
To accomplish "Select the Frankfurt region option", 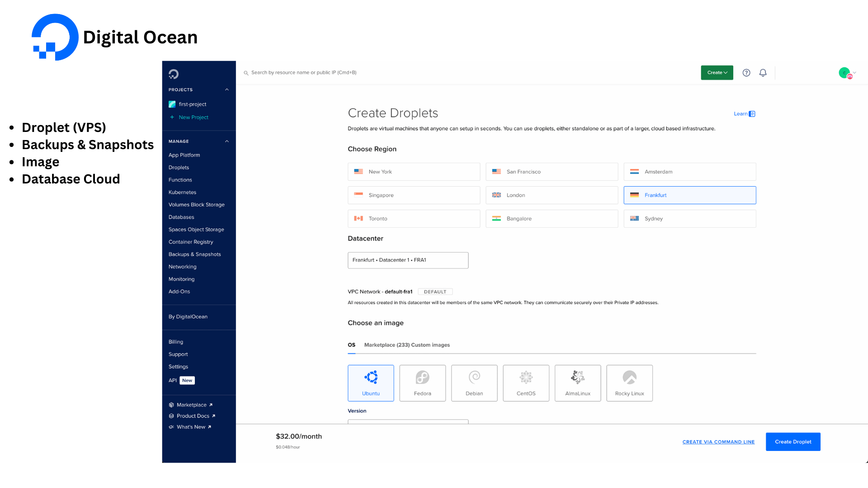I will pyautogui.click(x=689, y=195).
